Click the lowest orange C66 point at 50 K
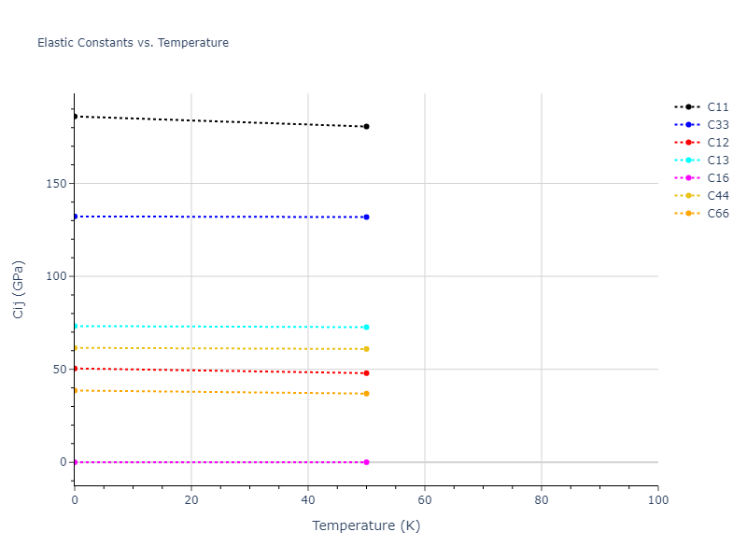 click(366, 394)
